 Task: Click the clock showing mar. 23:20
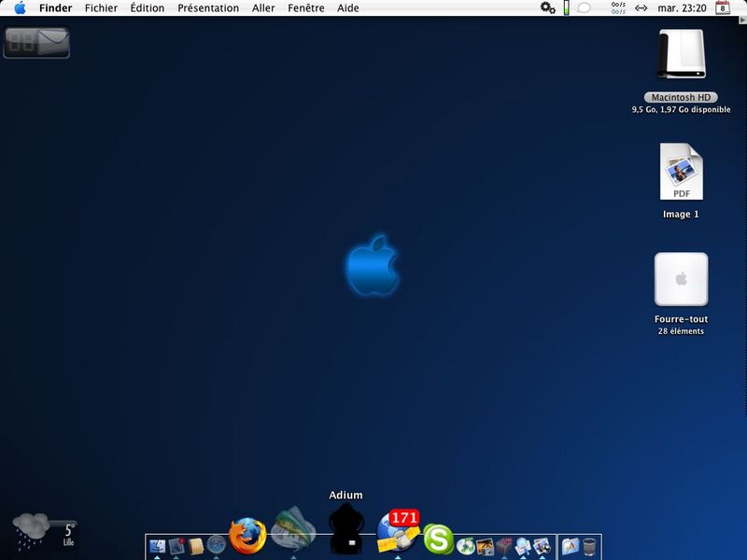click(x=682, y=8)
